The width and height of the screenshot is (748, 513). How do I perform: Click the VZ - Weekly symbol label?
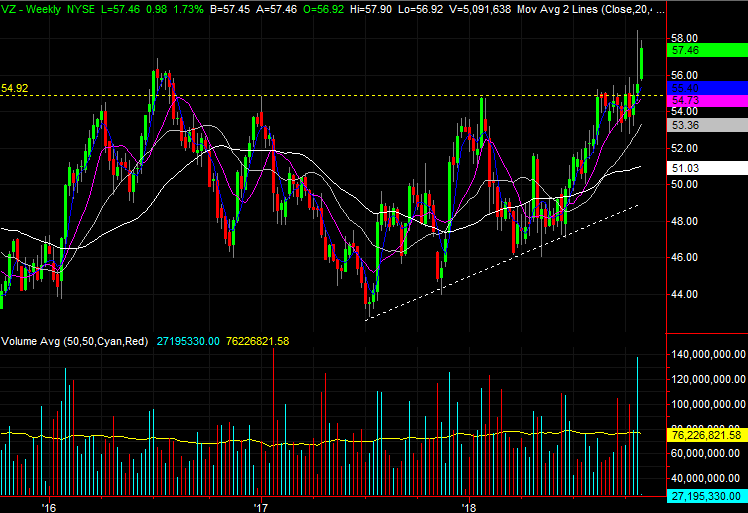pos(31,9)
